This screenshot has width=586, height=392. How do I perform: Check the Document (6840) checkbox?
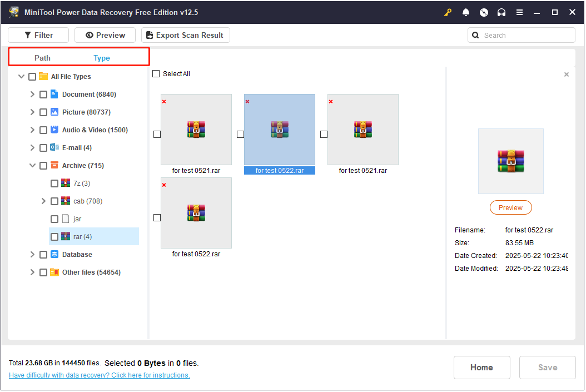point(43,95)
